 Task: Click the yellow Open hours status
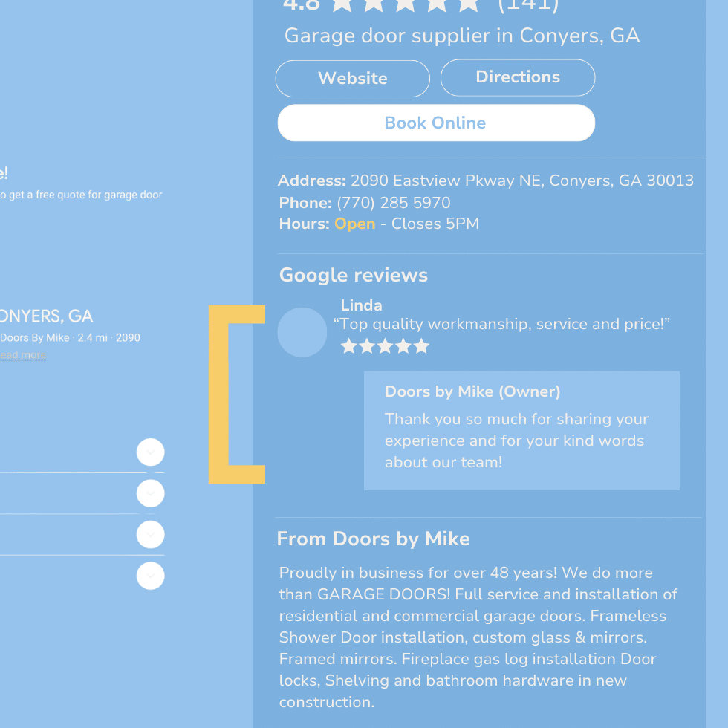355,224
